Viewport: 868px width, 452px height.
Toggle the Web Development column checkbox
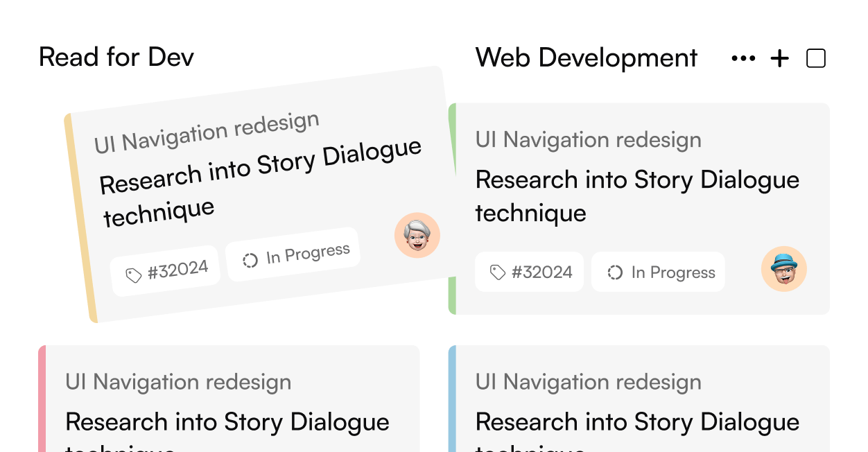click(x=816, y=59)
